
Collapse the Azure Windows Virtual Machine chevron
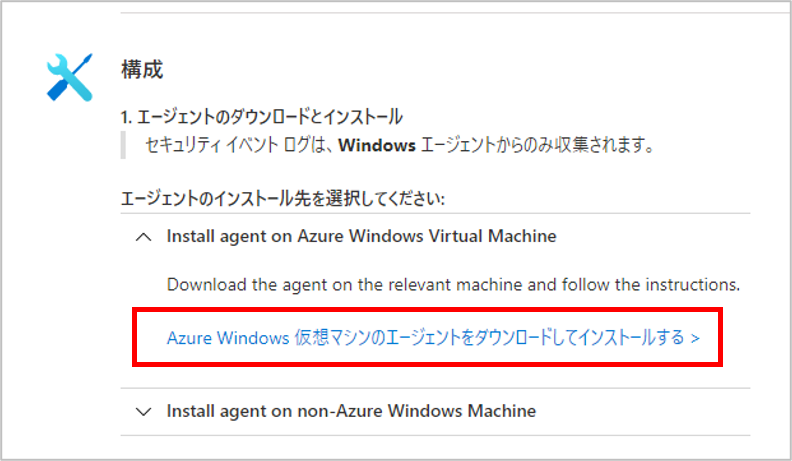[144, 237]
